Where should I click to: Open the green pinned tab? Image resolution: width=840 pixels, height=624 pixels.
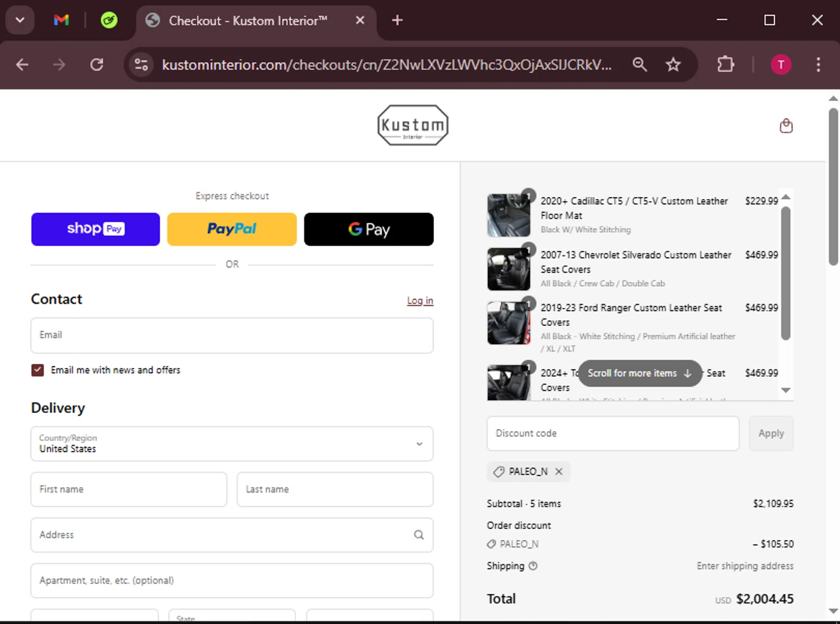(x=109, y=21)
